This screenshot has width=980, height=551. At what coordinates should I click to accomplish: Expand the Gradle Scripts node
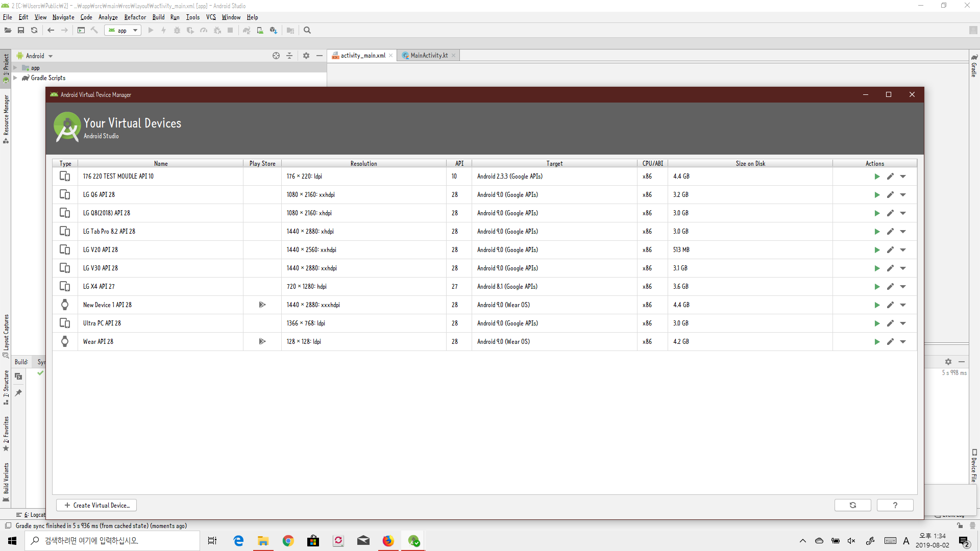[15, 78]
